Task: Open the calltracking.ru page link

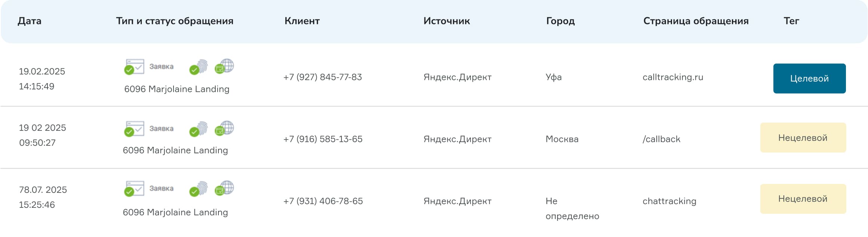Action: click(673, 77)
